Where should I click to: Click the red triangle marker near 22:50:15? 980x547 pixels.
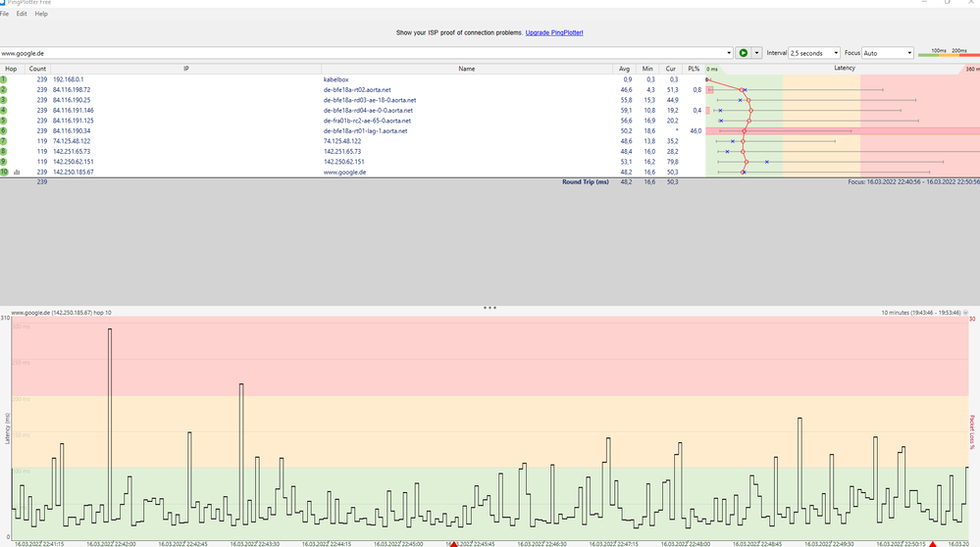click(933, 544)
